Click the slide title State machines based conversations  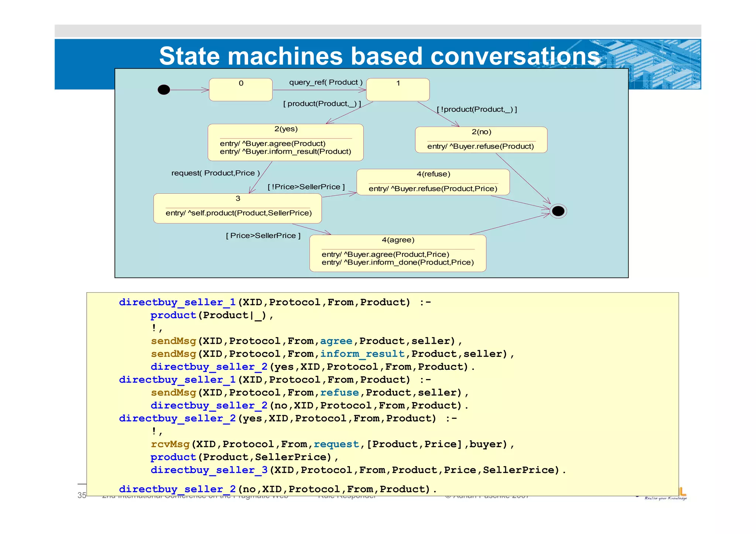[379, 56]
